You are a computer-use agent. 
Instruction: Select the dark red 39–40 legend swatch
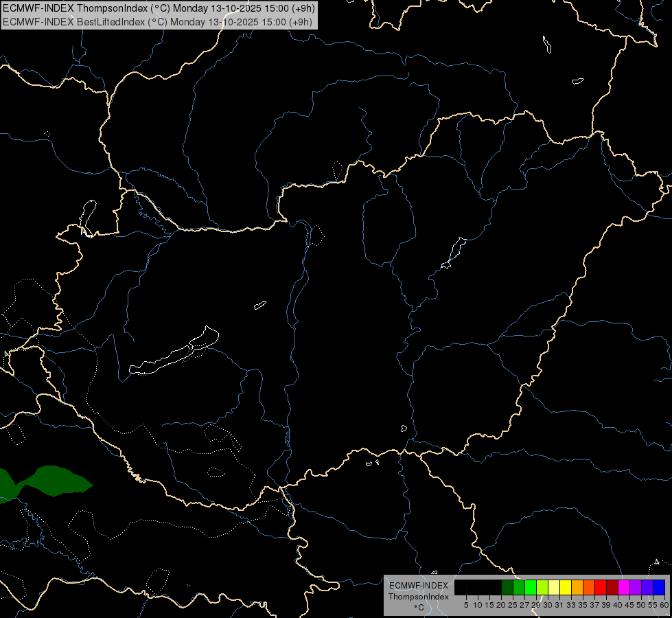coord(612,587)
